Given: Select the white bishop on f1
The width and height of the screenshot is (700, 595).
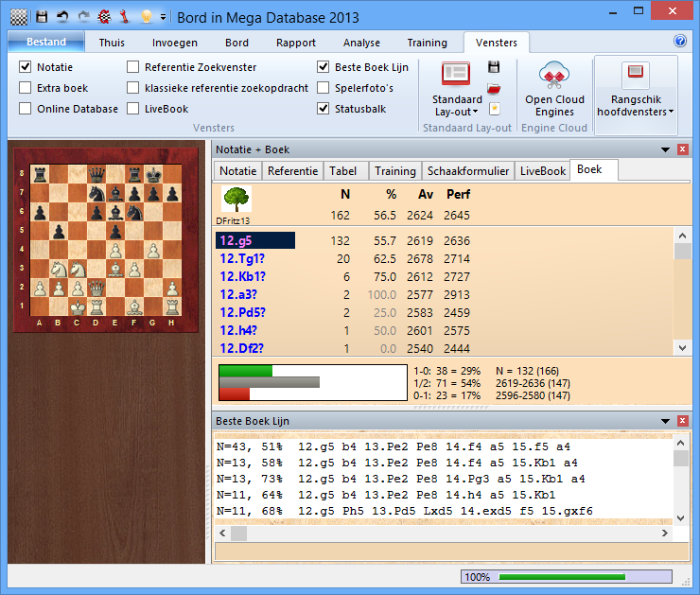Looking at the screenshot, I should (134, 307).
